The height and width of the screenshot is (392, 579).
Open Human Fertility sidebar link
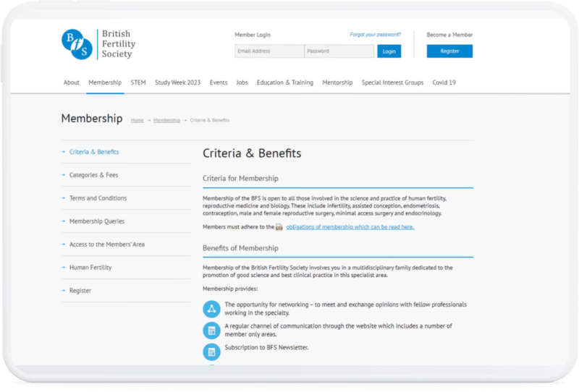pos(90,268)
